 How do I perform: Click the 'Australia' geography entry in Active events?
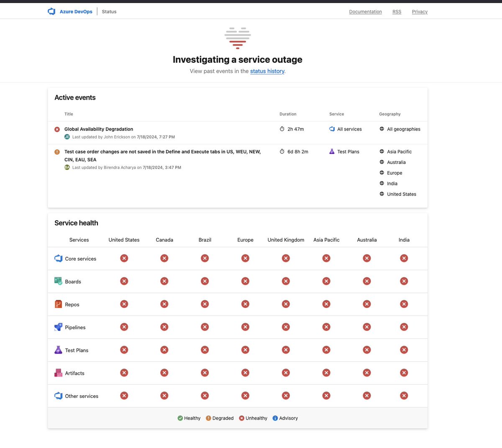pos(396,162)
